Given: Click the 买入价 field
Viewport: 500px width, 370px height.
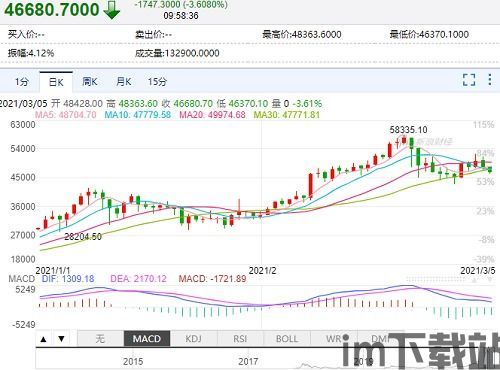Looking at the screenshot, I should click(26, 34).
